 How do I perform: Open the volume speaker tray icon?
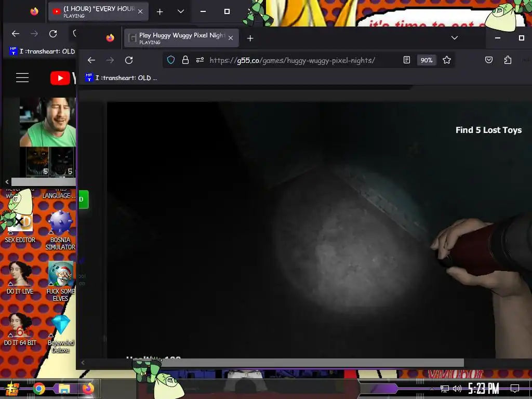coord(457,389)
